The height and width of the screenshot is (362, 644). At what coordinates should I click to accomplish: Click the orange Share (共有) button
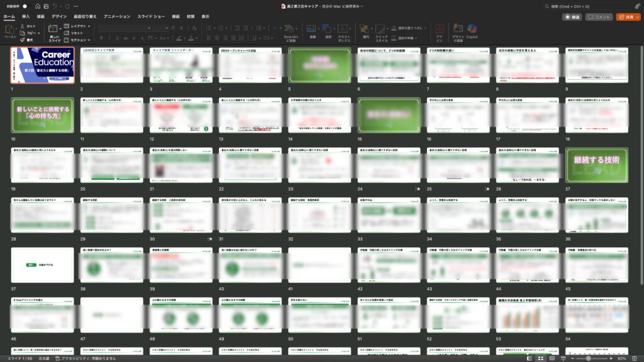[x=629, y=17]
